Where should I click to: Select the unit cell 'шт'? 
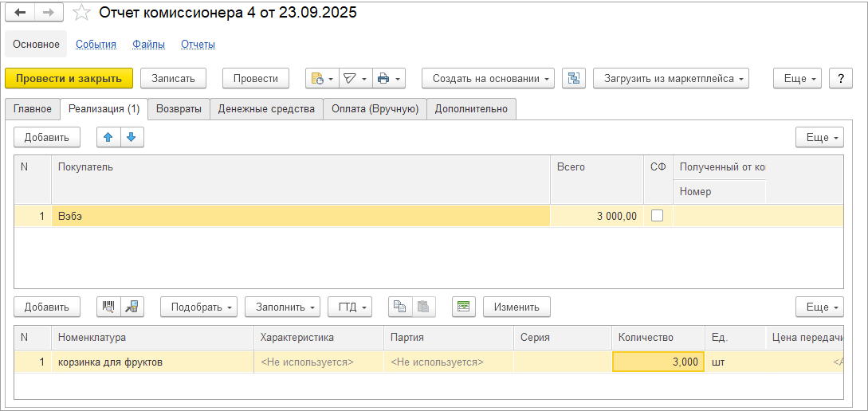click(735, 362)
